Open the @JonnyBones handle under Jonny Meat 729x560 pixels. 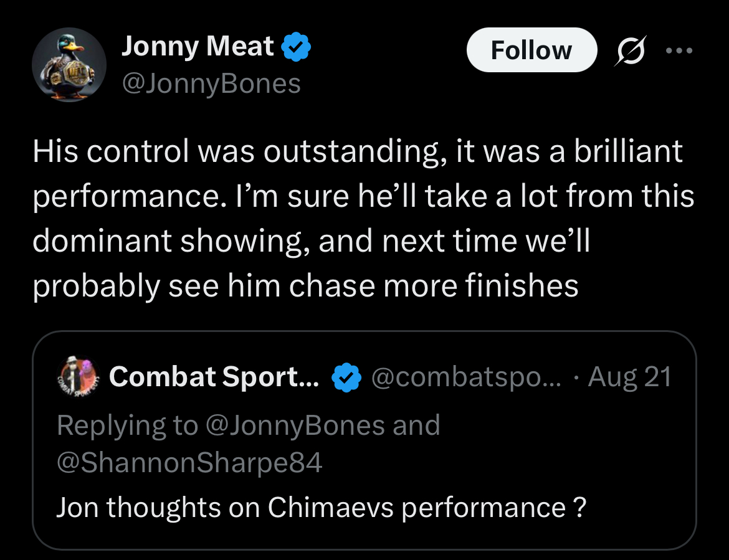tap(211, 83)
